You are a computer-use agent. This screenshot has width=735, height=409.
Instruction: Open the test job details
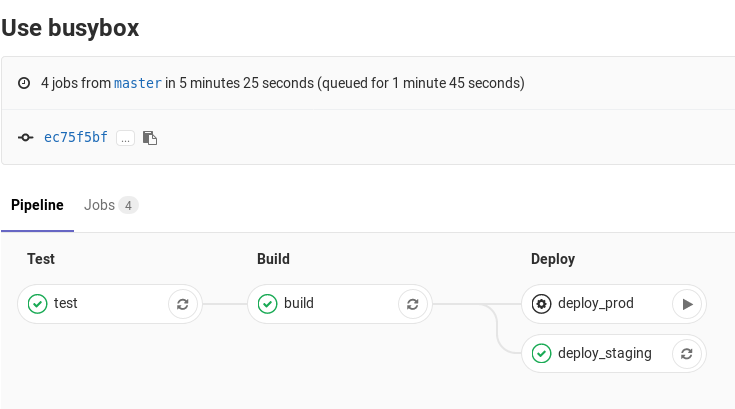pyautogui.click(x=66, y=304)
